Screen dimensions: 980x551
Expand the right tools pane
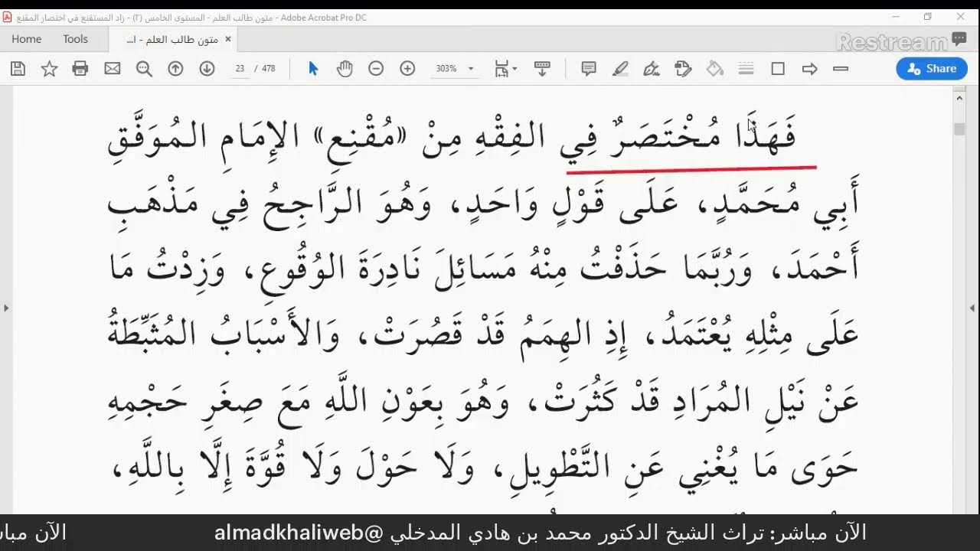coord(973,308)
